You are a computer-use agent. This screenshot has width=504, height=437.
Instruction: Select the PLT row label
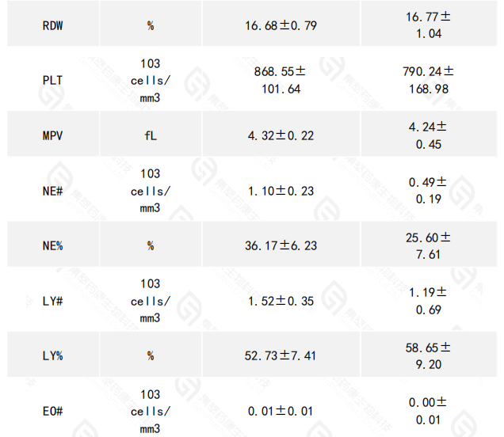[52, 80]
